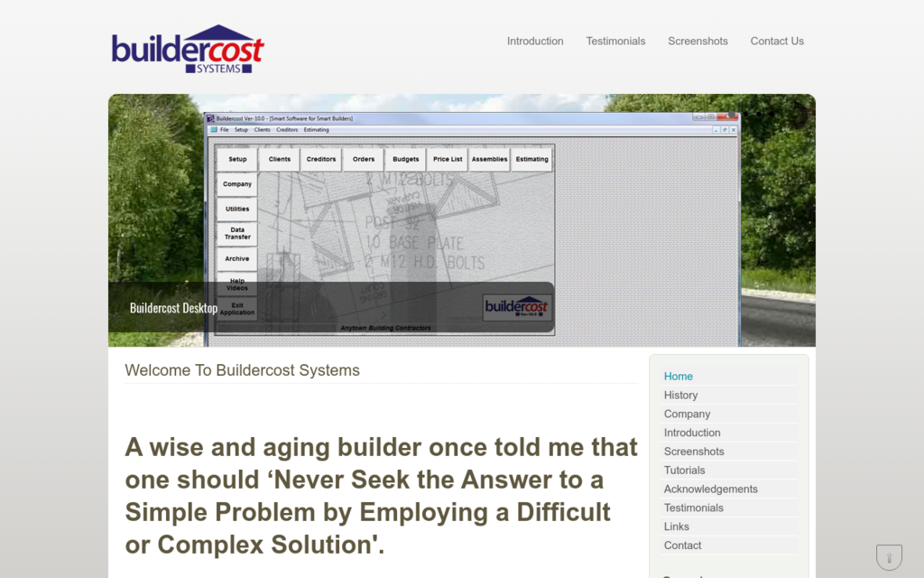Viewport: 924px width, 578px height.
Task: Click the 'Welcome To Buildercost Systems' heading
Action: point(242,370)
